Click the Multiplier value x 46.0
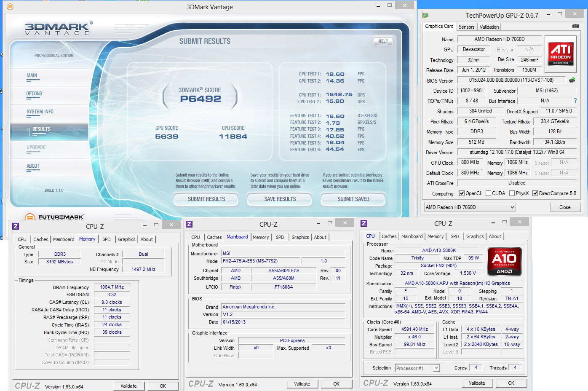 414,337
